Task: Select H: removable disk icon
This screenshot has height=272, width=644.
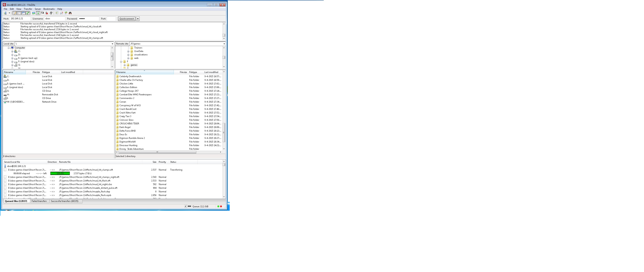Action: (5, 95)
